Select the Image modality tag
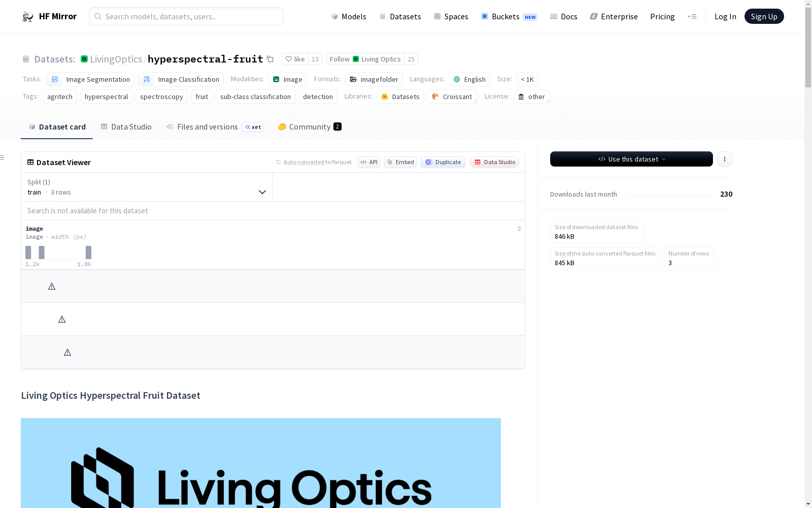 [287, 79]
